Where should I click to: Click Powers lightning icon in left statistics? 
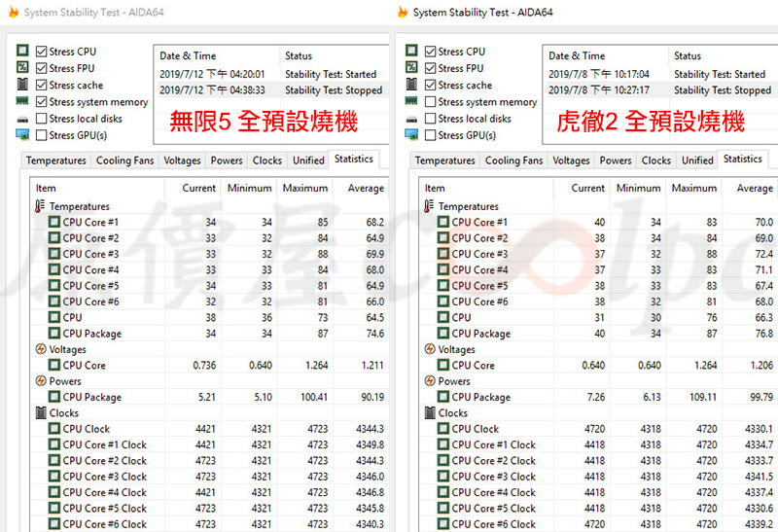(x=41, y=380)
